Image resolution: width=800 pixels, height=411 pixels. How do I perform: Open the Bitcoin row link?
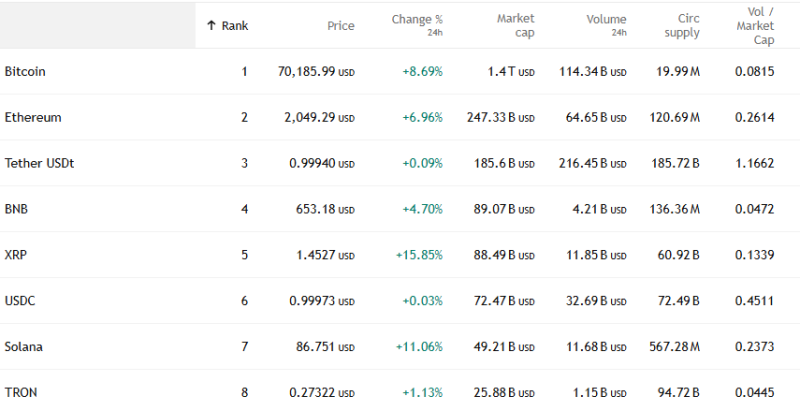pyautogui.click(x=25, y=71)
